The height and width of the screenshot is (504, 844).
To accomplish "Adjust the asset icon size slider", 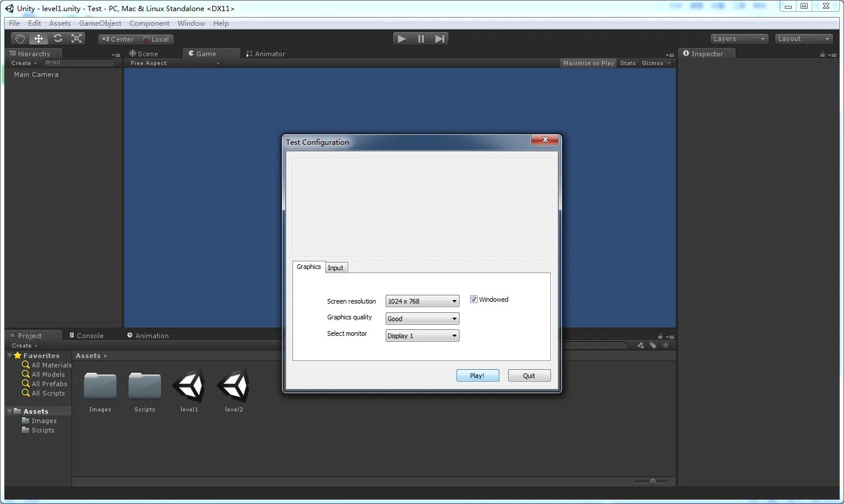I will click(652, 482).
